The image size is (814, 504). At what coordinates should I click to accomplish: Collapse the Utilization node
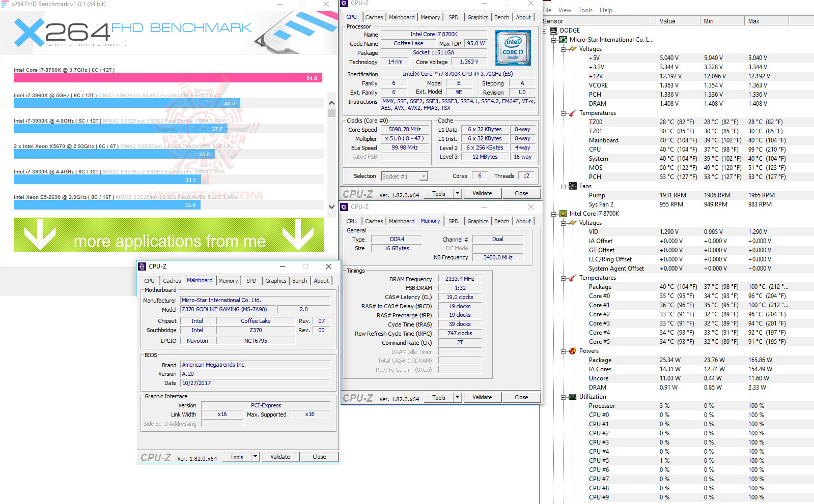pyautogui.click(x=563, y=397)
